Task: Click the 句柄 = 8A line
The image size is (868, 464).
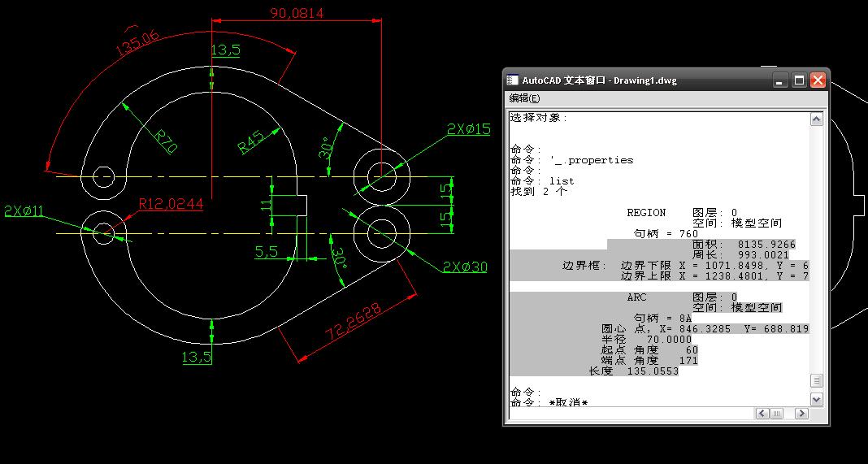Action: pos(662,319)
